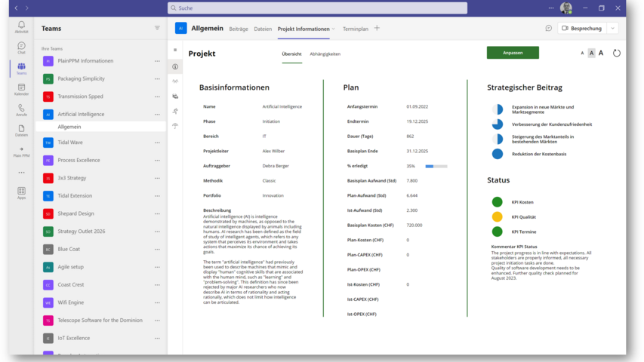644x362 pixels.
Task: Click the Suche search field
Action: [x=317, y=8]
